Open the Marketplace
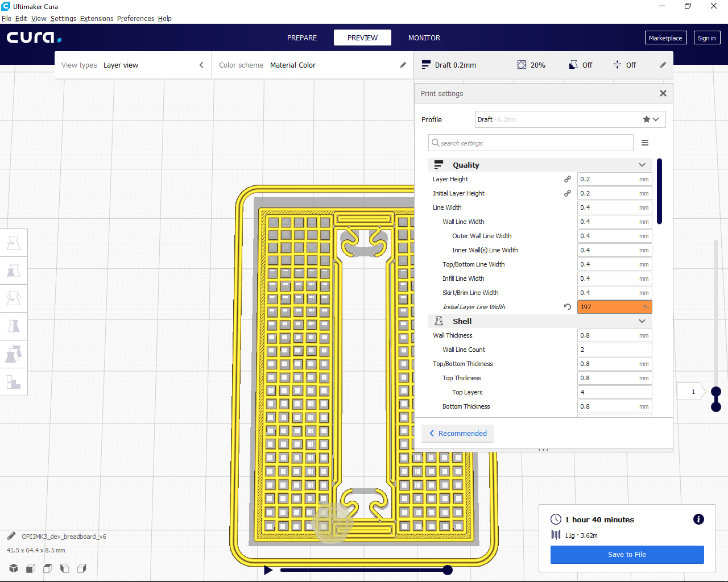This screenshot has height=582, width=728. tap(665, 38)
